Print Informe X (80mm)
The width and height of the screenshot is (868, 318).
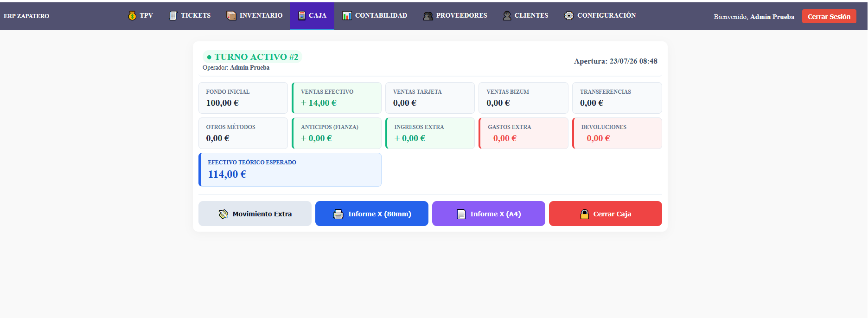pos(372,214)
